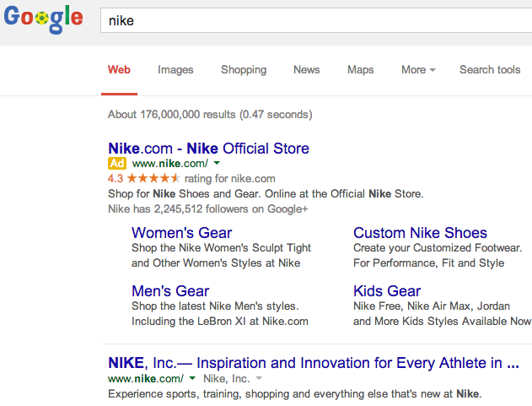Expand the dropdown arrow beside ad URL www.nike.com/
The width and height of the screenshot is (532, 406).
pyautogui.click(x=217, y=163)
